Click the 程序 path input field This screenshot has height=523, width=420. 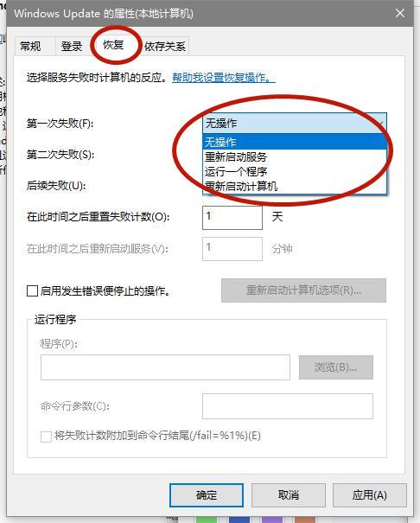(165, 367)
